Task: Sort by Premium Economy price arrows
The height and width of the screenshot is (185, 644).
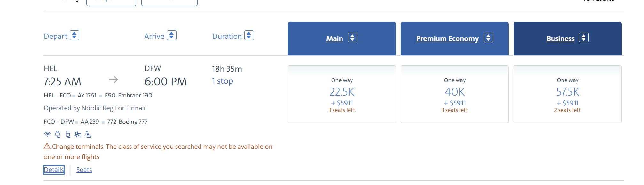Action: click(x=489, y=38)
